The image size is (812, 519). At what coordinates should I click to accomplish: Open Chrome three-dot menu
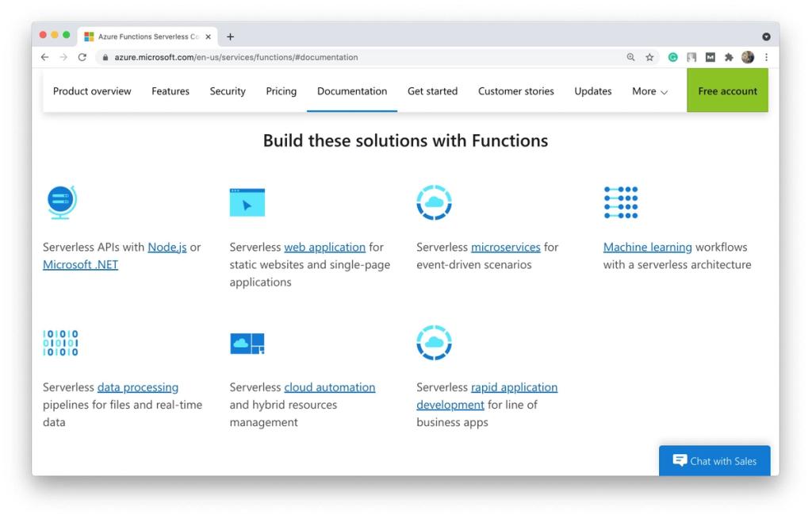767,57
